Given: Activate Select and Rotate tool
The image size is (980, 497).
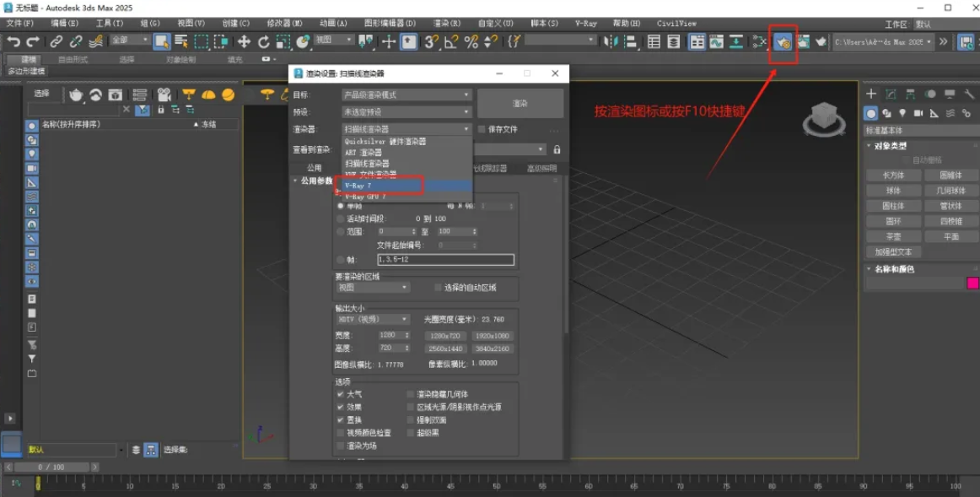Looking at the screenshot, I should tap(264, 41).
